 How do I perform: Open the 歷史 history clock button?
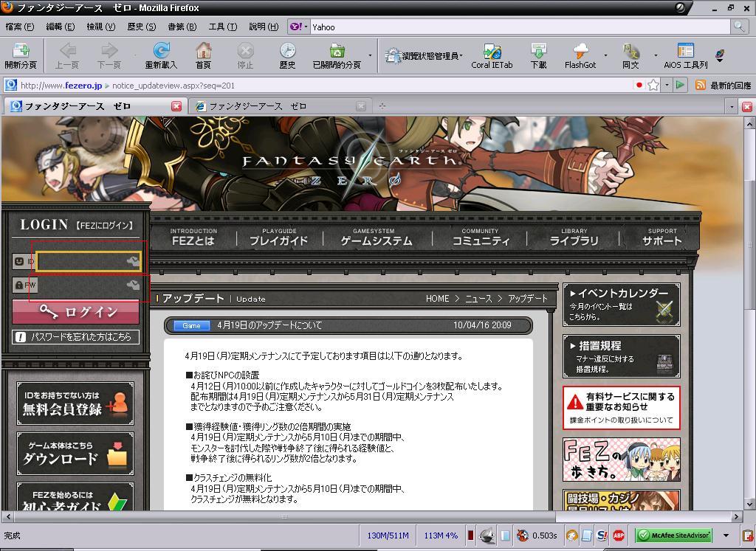[x=287, y=56]
